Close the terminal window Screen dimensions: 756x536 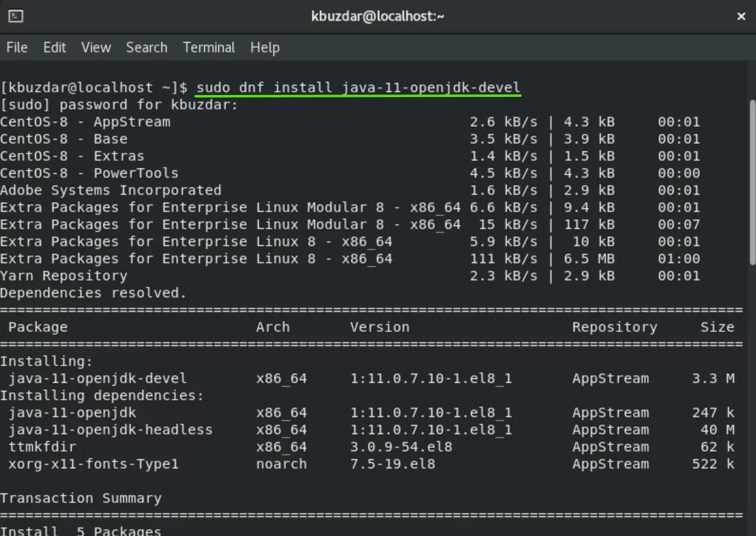click(x=741, y=16)
